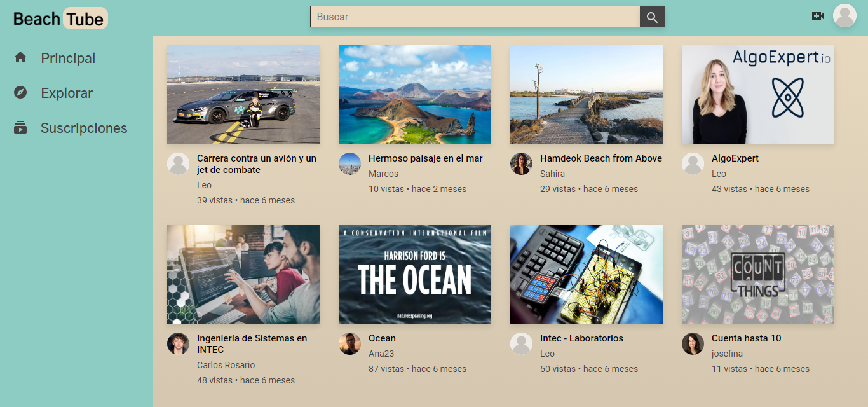Click channel name 'Sahira'

click(x=552, y=174)
